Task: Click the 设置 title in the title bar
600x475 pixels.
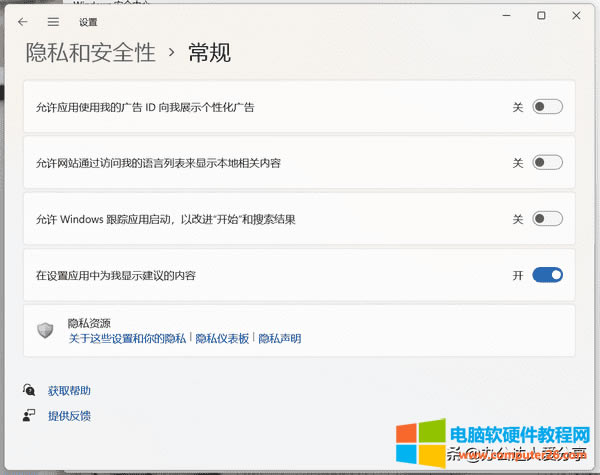Action: (88, 21)
